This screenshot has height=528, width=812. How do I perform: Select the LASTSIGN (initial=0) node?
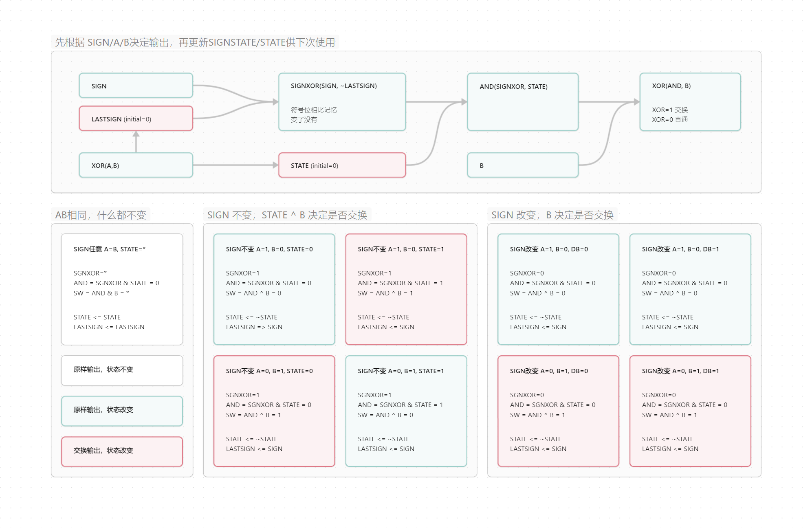point(136,119)
